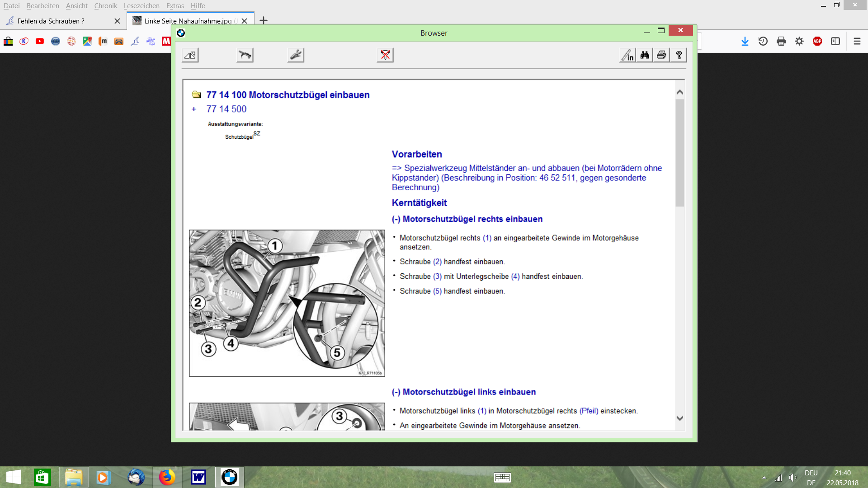Toggle Firefox sidebar view icon

pyautogui.click(x=835, y=42)
